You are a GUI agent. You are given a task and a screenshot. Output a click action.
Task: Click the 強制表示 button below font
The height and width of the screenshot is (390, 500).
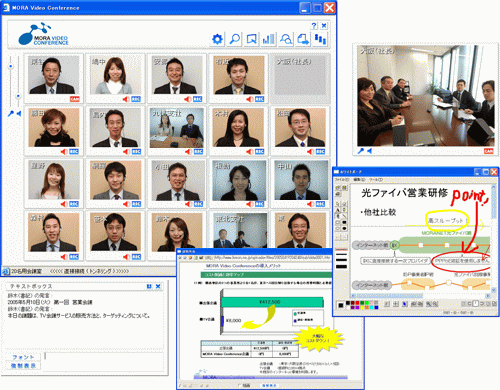23,366
